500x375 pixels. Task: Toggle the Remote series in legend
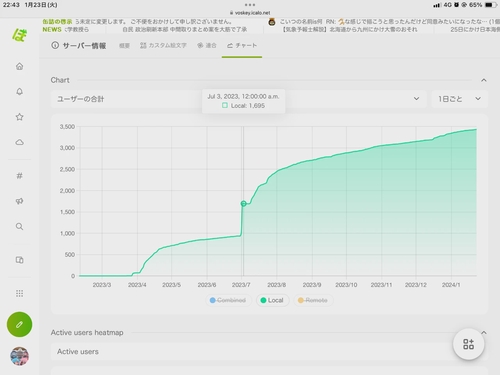pos(313,300)
